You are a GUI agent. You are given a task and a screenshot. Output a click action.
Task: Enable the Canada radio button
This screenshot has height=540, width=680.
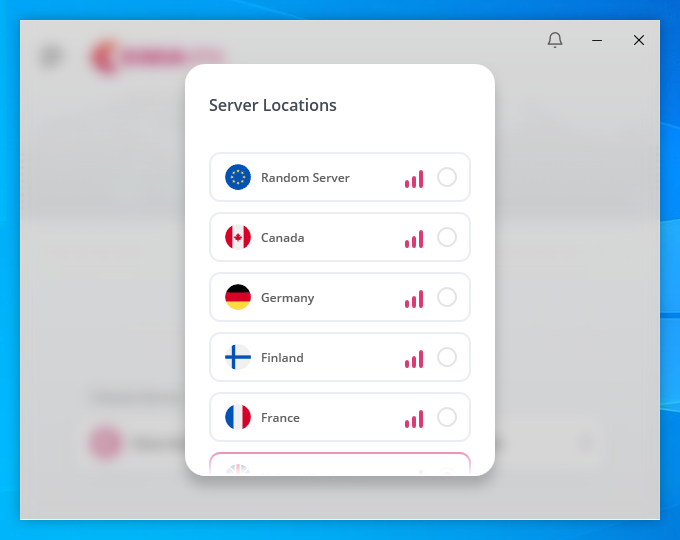pos(447,238)
